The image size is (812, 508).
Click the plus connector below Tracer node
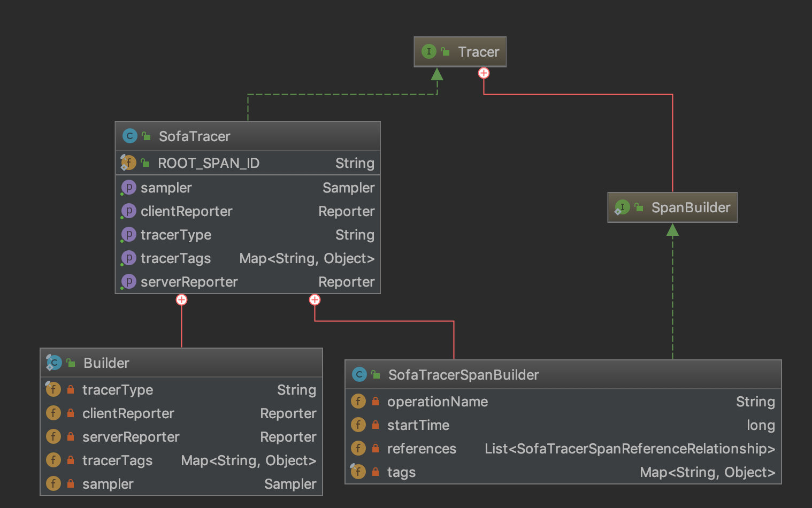click(484, 73)
